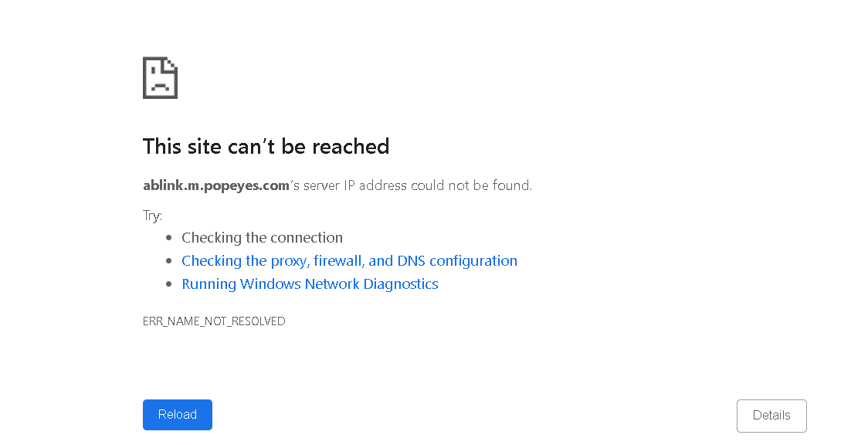Open proxy, firewall, and DNS configuration link
This screenshot has height=445, width=868.
[x=349, y=261]
